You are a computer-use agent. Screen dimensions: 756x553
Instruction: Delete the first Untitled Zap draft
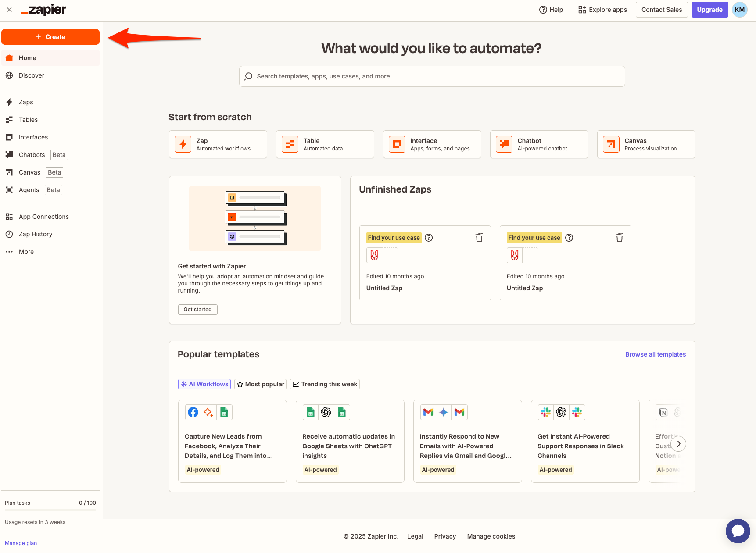pos(479,237)
